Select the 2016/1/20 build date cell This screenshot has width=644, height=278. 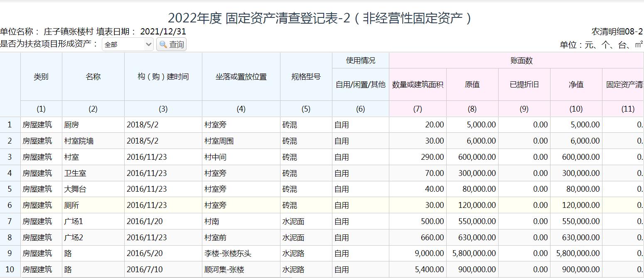coord(145,222)
